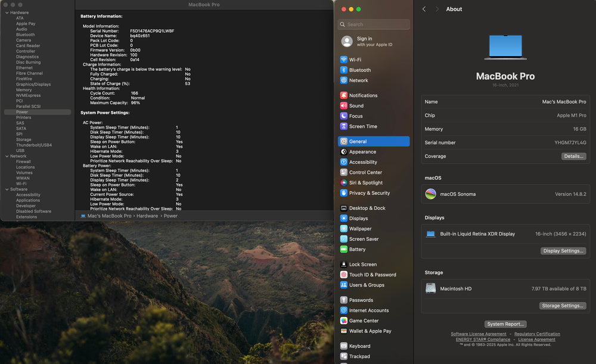Open Wi-Fi settings icon in sidebar
This screenshot has height=364, width=596.
click(x=344, y=60)
